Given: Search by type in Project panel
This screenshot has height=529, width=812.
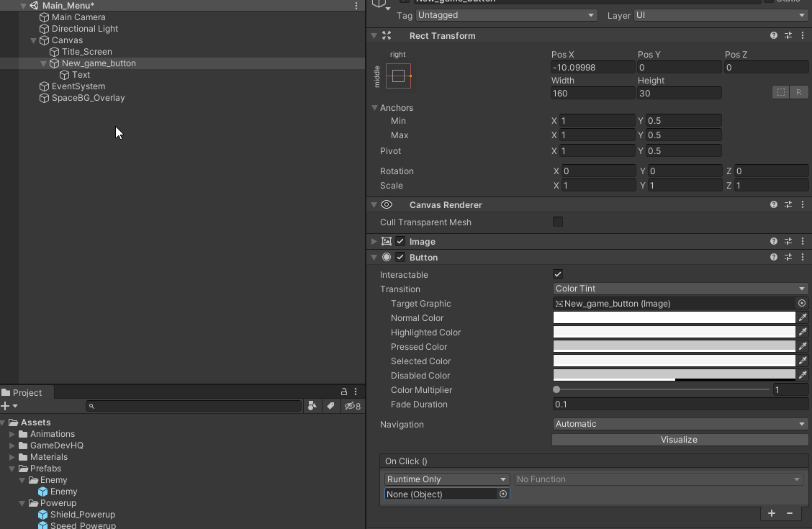Looking at the screenshot, I should click(x=312, y=407).
